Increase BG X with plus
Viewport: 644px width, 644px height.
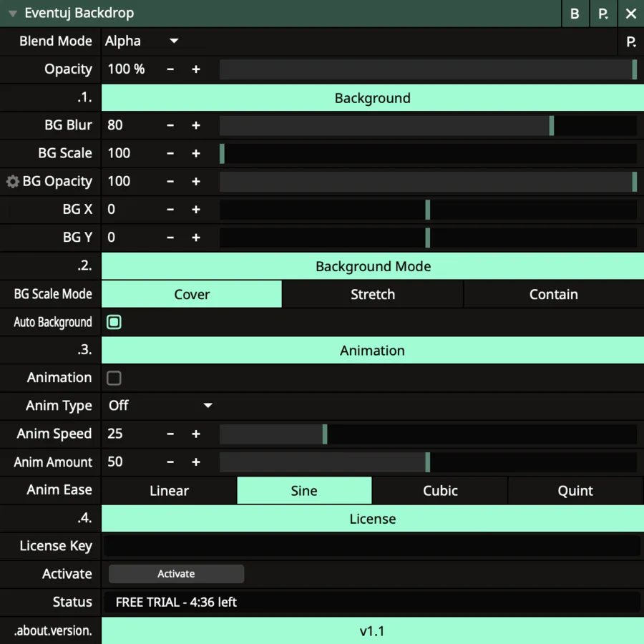point(196,210)
